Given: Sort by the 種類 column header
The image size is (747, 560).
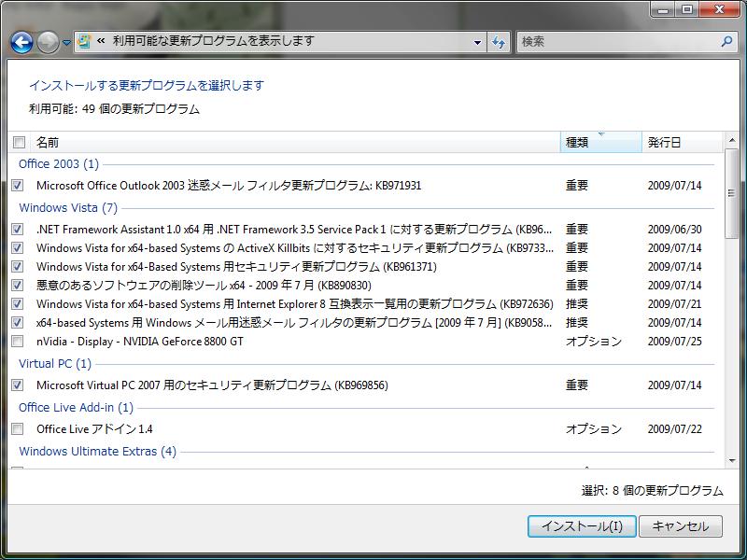Looking at the screenshot, I should click(600, 142).
